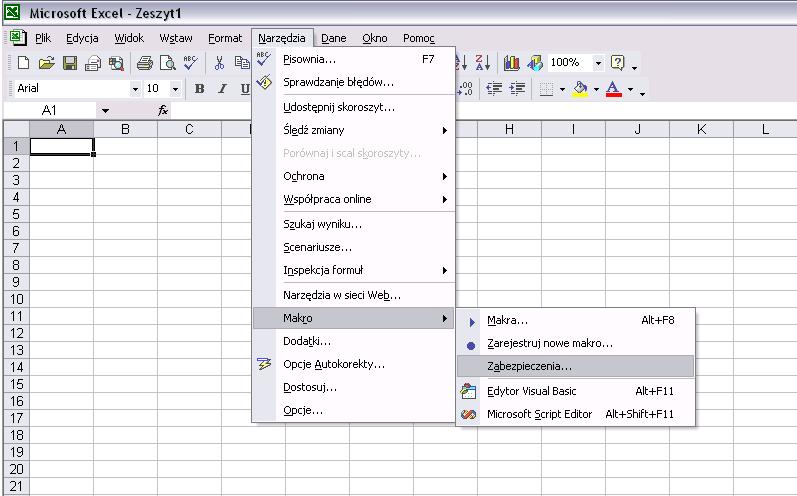Click the Research icon after Print Preview

(x=116, y=63)
